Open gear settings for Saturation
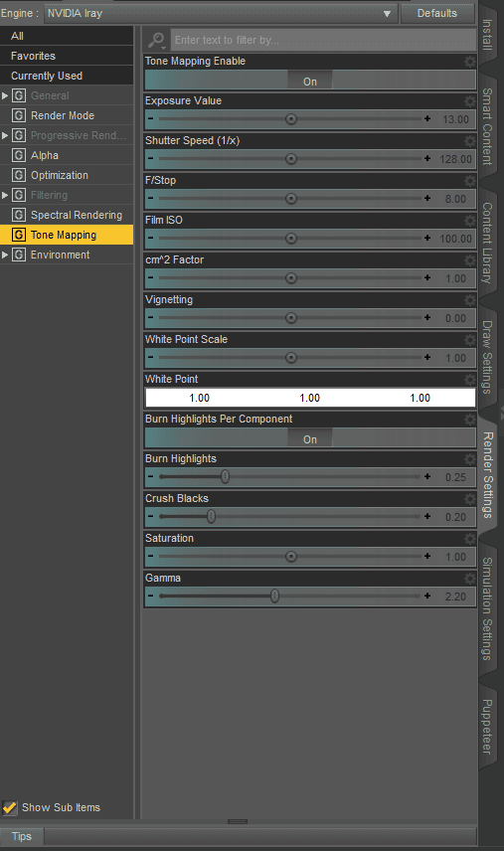 (x=470, y=539)
